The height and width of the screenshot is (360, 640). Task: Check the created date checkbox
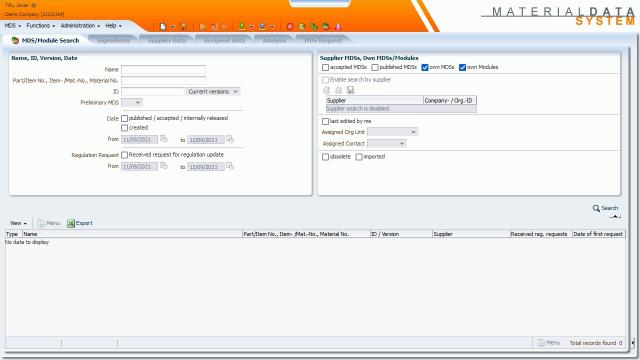[124, 128]
